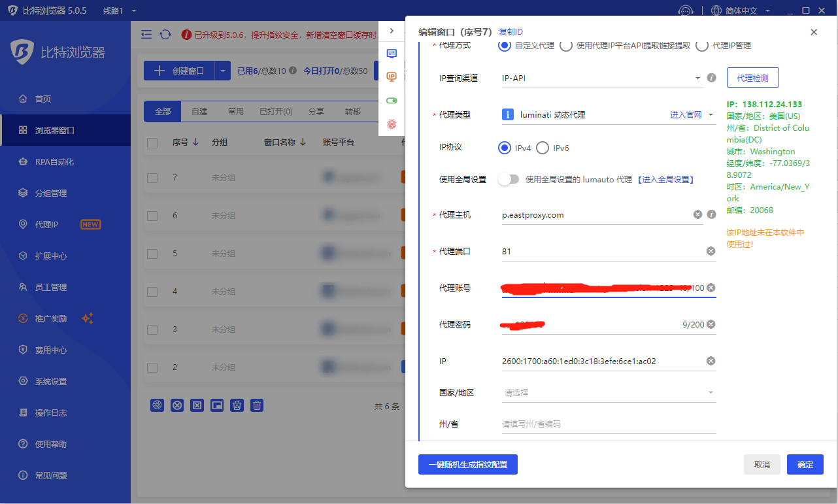
Task: Click the customer service headset icon in title bar
Action: tap(685, 10)
